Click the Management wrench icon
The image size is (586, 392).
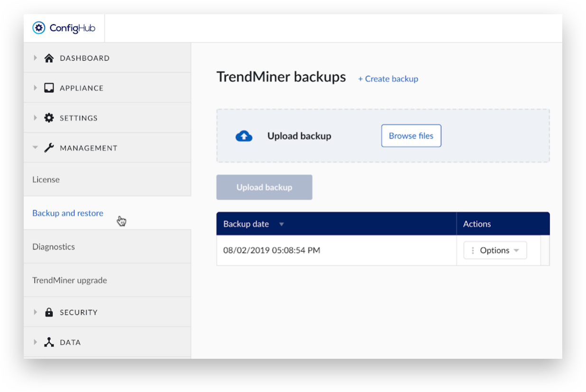tap(49, 148)
